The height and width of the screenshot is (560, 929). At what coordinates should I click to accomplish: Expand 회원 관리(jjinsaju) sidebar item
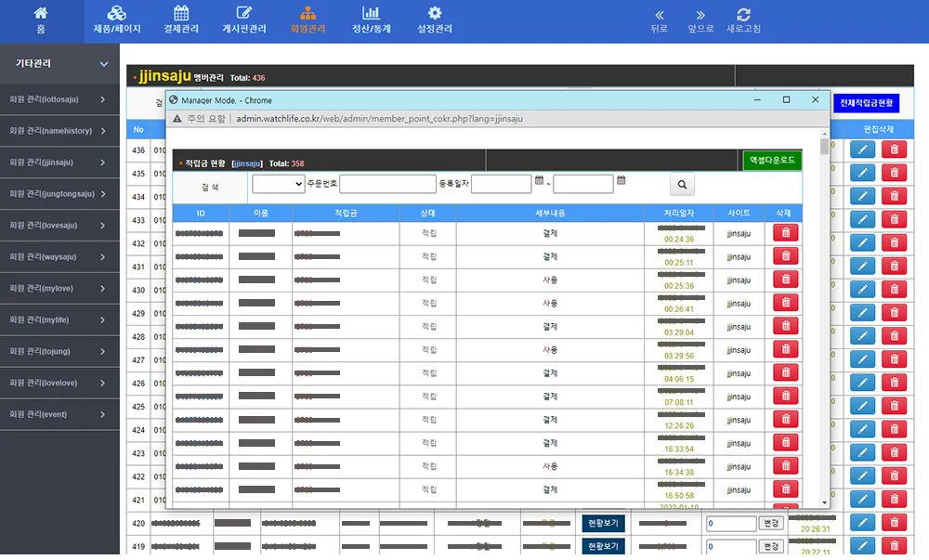[x=59, y=163]
